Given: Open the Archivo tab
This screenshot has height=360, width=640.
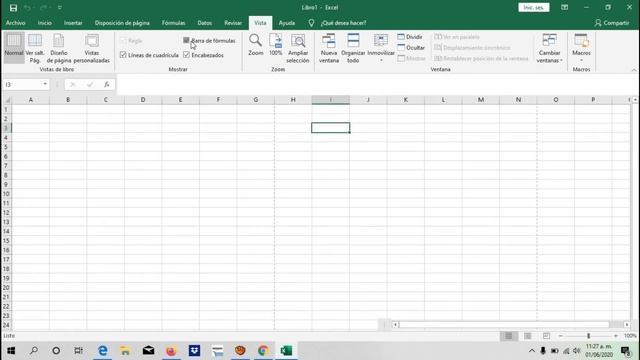Looking at the screenshot, I should click(x=16, y=23).
